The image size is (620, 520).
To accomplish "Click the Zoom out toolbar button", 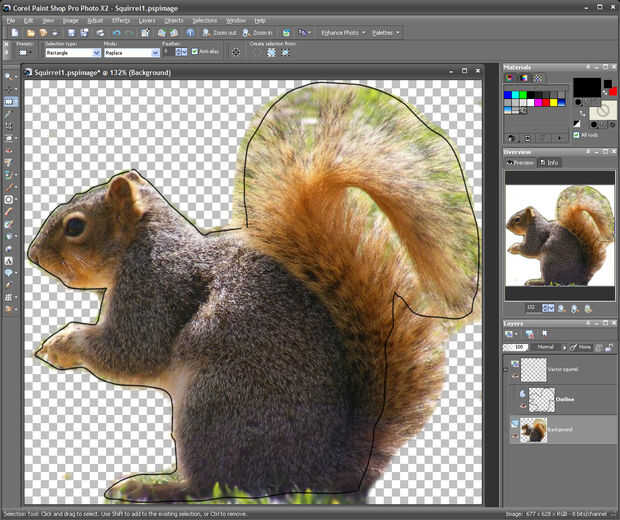I will (220, 33).
